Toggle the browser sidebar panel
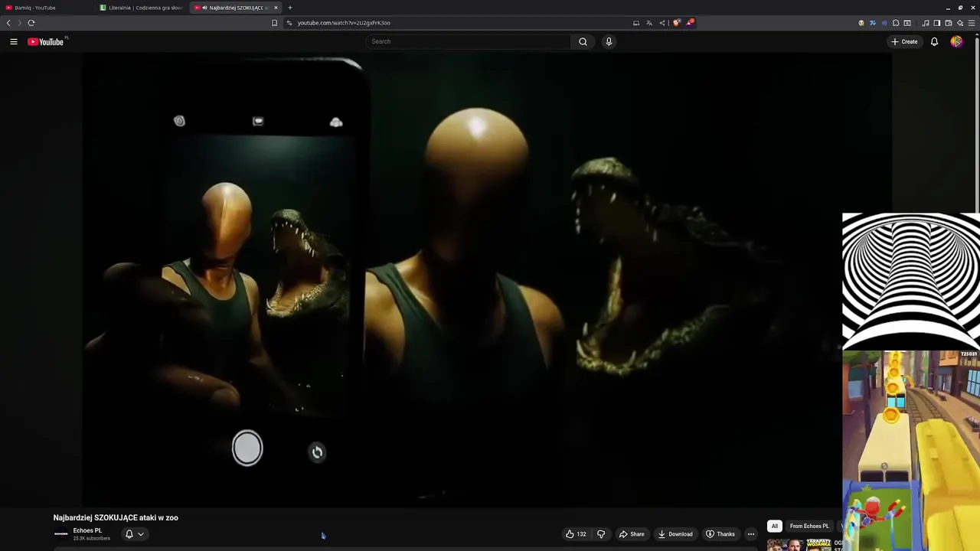980x551 pixels. tap(936, 23)
